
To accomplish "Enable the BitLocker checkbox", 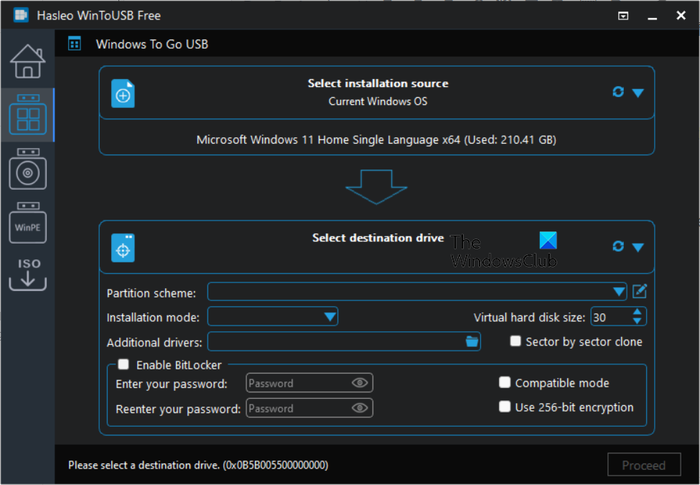I will (x=124, y=364).
